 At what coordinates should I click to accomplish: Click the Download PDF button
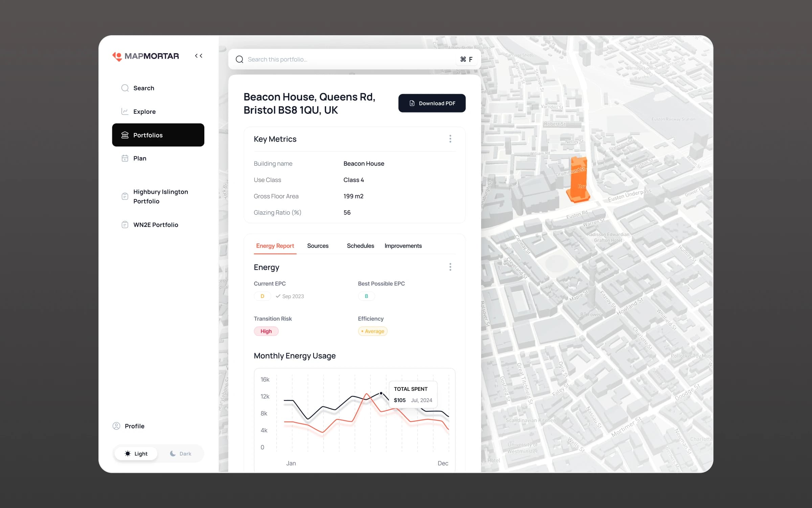pos(432,103)
